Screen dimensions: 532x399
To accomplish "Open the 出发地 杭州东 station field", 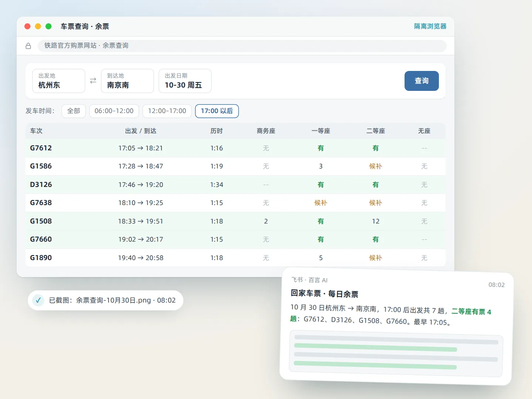I will point(59,81).
